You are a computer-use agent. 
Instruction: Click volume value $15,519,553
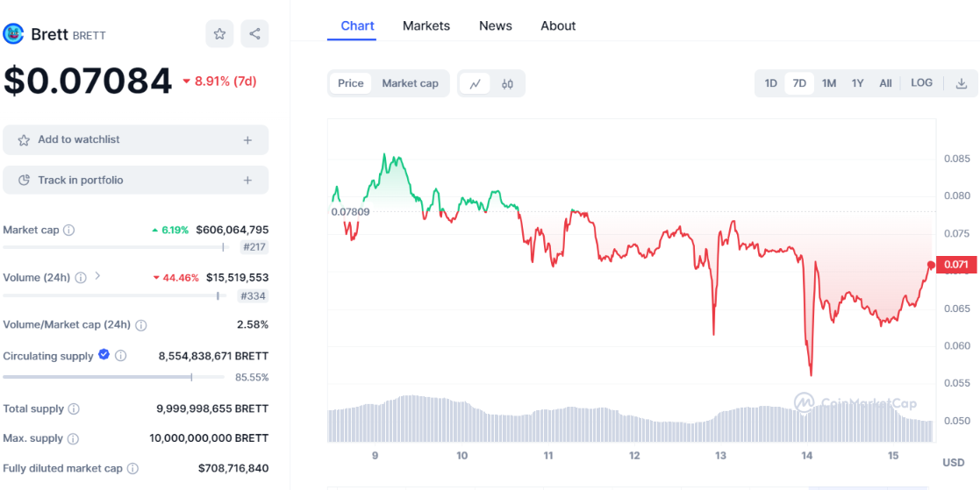tap(237, 278)
